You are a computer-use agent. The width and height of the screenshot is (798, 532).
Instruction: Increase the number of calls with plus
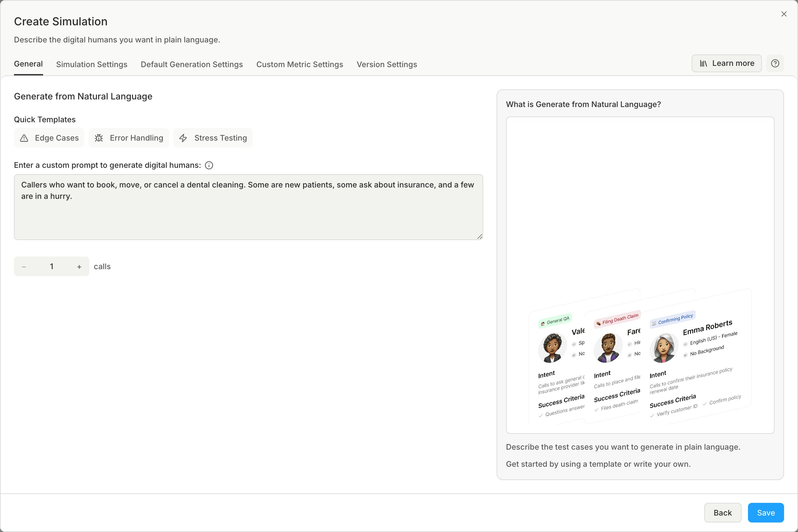point(79,267)
